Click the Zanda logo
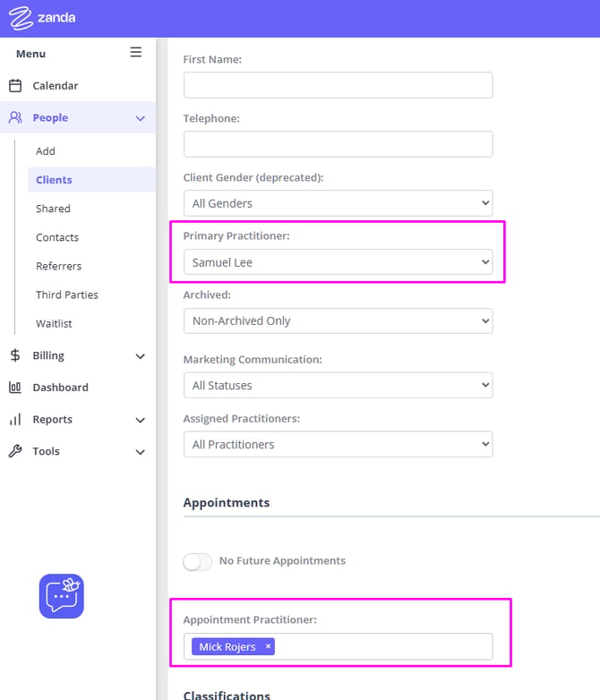The image size is (600, 700). point(42,18)
